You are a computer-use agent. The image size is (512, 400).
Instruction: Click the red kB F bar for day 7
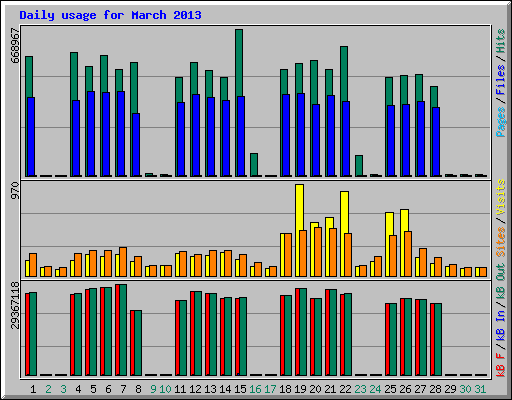coord(117,330)
